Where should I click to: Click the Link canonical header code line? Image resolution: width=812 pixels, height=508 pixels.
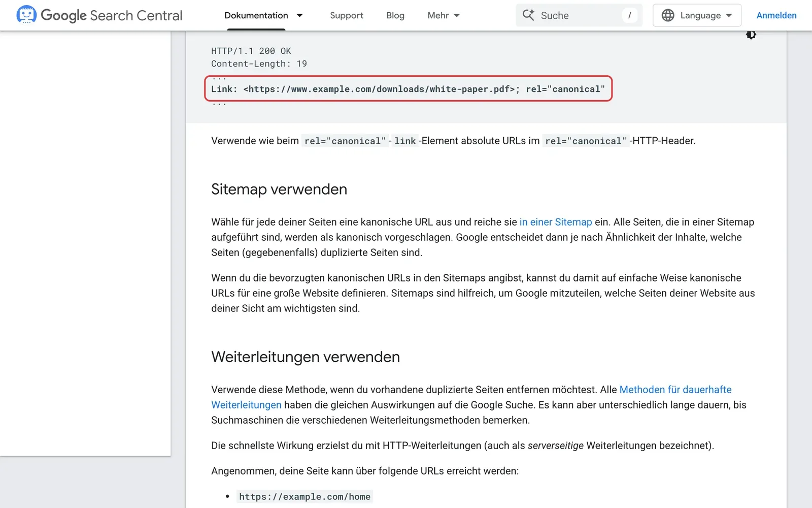[x=408, y=89]
